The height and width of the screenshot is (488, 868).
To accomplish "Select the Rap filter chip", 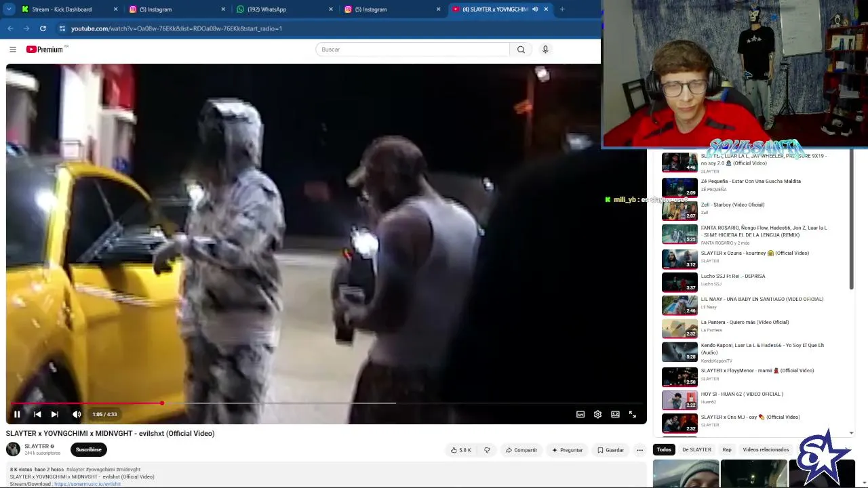I will [x=727, y=450].
